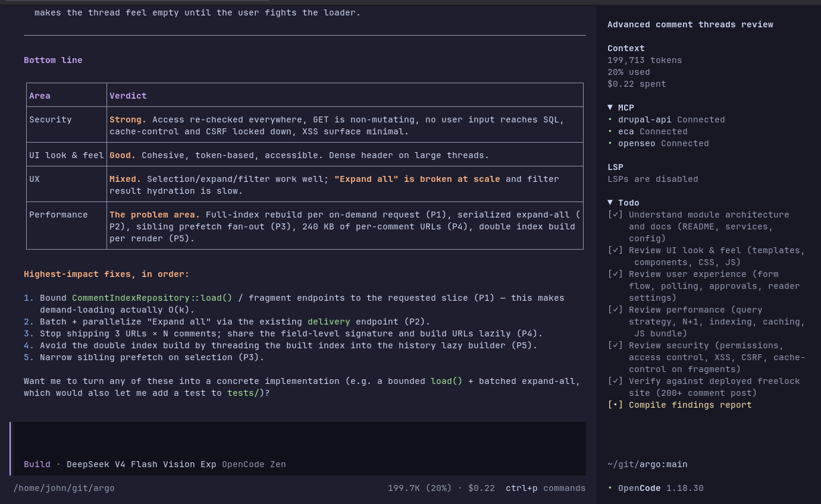Click the $0.22 spent line
821x504 pixels.
coord(637,84)
